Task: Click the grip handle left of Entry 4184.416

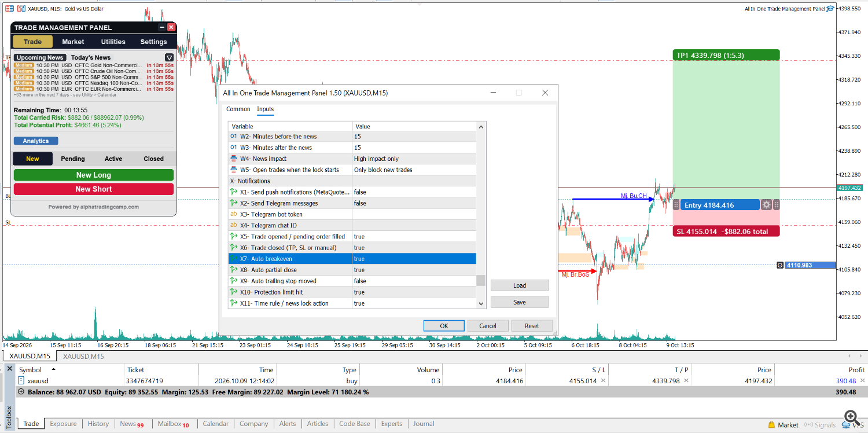Action: pyautogui.click(x=676, y=205)
